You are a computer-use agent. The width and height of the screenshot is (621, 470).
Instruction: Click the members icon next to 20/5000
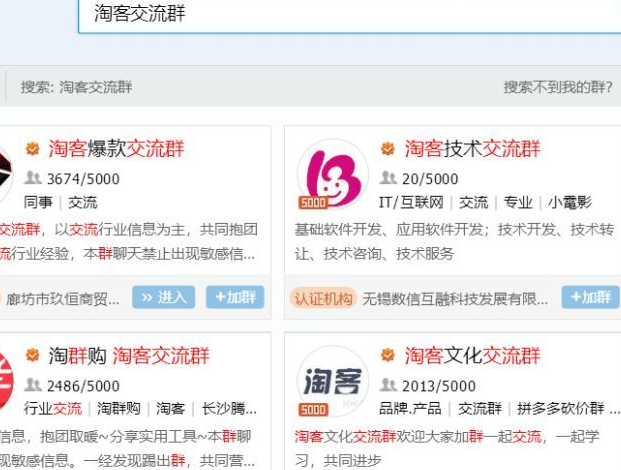pyautogui.click(x=388, y=178)
